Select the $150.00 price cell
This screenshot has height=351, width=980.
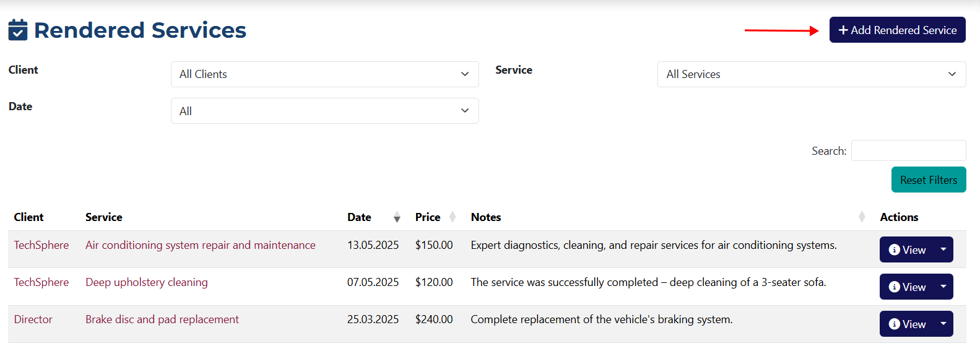(x=434, y=245)
